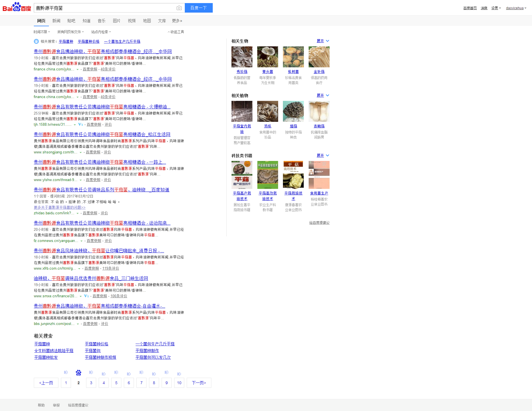The width and height of the screenshot is (532, 411).
Task: Open 姬菇 thumbnail image
Action: (293, 111)
